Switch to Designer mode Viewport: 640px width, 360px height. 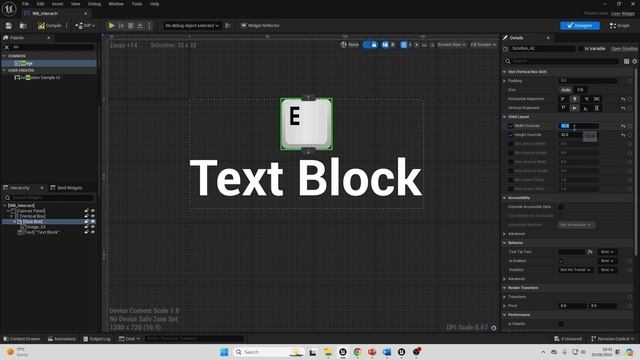(580, 26)
